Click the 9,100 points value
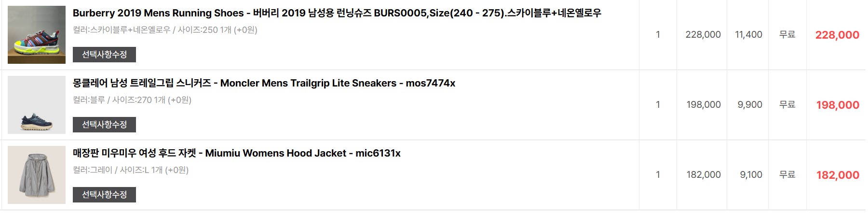The width and height of the screenshot is (868, 216). (x=751, y=175)
